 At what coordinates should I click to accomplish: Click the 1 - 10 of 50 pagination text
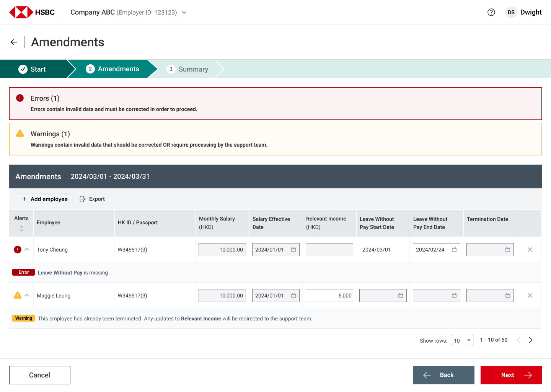tap(494, 340)
